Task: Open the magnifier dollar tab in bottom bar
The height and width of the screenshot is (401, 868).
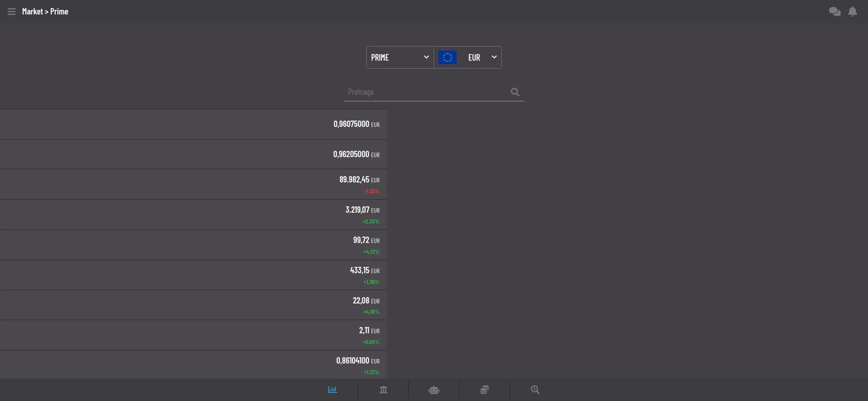Action: [x=535, y=390]
